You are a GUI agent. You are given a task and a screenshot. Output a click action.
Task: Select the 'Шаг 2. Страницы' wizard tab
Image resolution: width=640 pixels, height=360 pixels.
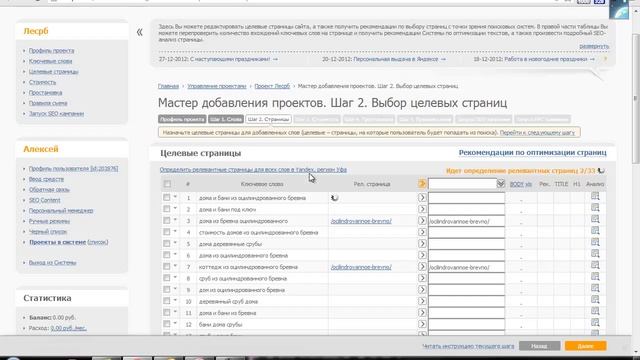[x=268, y=119]
